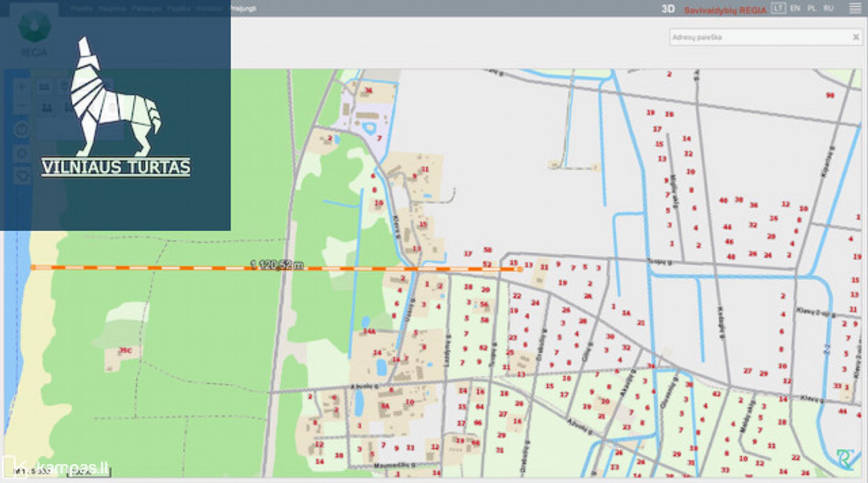Image resolution: width=868 pixels, height=483 pixels.
Task: Click address point 34A on the map
Action: point(369,331)
